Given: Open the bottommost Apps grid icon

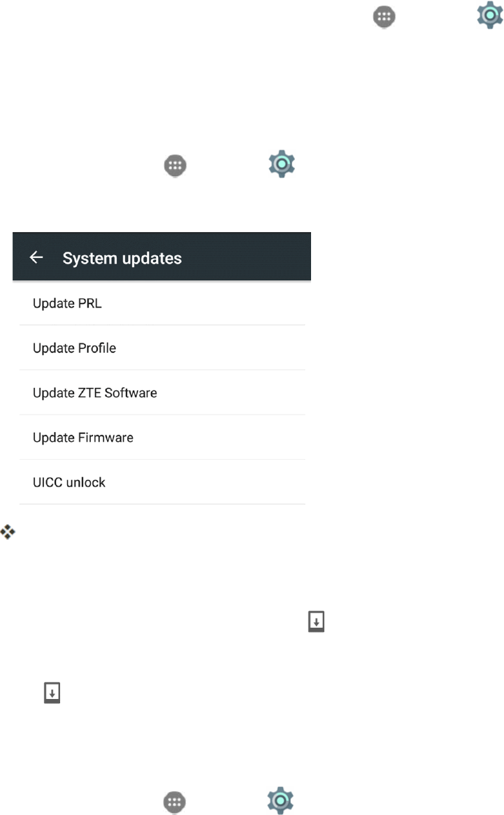Looking at the screenshot, I should coord(175,802).
